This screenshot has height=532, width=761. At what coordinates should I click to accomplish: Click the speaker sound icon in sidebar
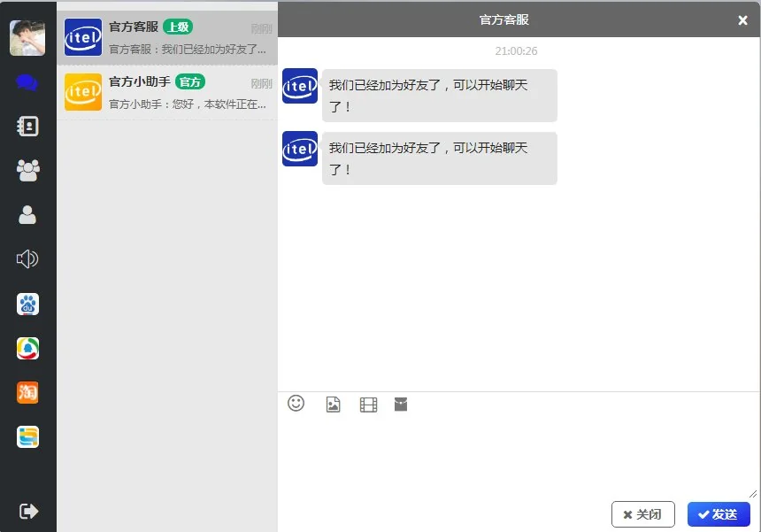27,258
